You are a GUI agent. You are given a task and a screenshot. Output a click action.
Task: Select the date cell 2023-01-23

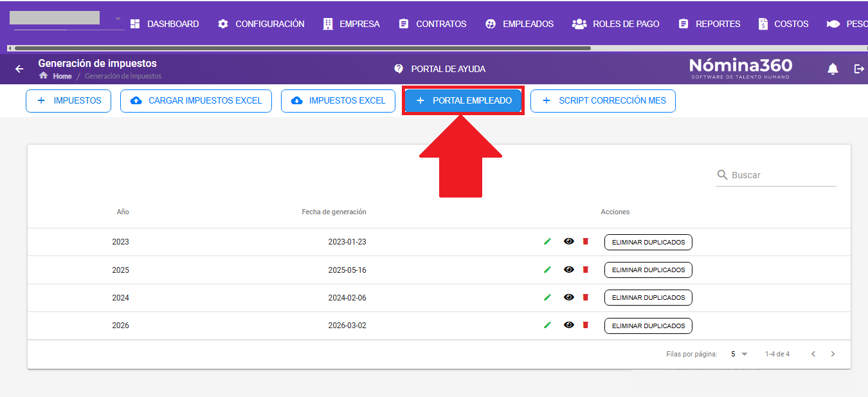tap(347, 242)
